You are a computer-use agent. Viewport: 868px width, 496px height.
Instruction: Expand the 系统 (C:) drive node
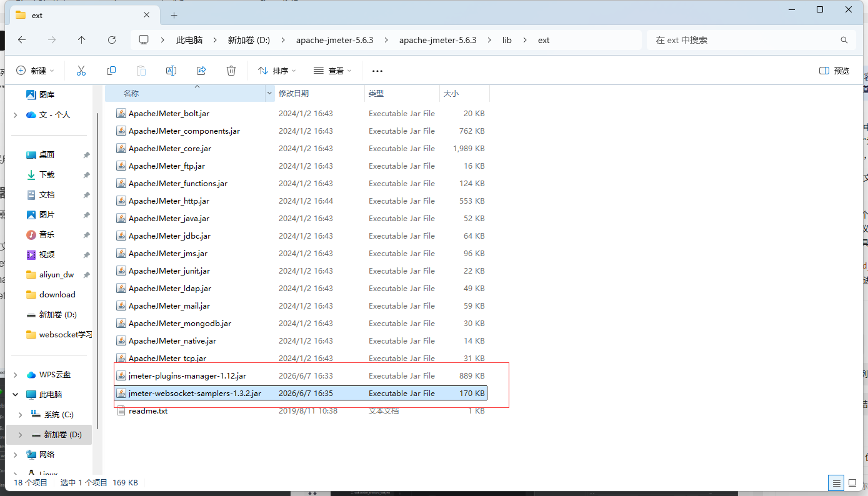point(21,415)
